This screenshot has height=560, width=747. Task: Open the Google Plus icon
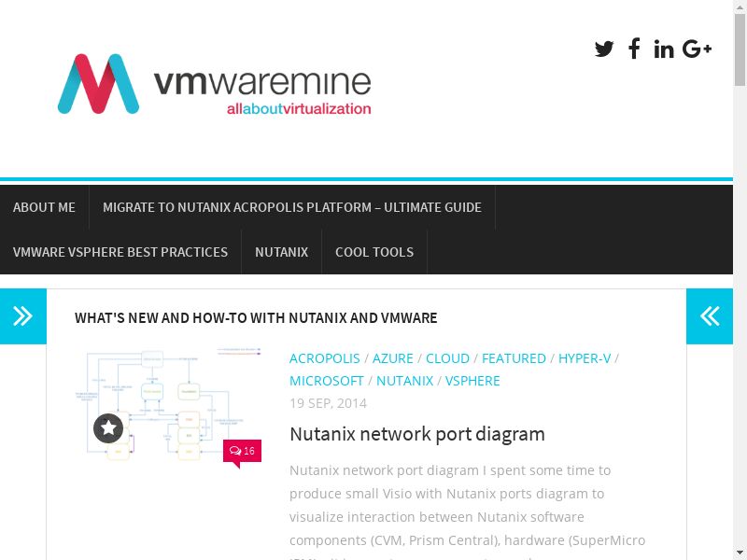(x=697, y=49)
